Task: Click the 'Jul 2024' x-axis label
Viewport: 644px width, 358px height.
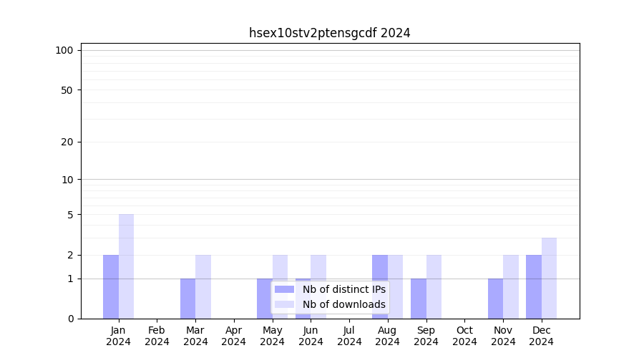Action: click(349, 336)
